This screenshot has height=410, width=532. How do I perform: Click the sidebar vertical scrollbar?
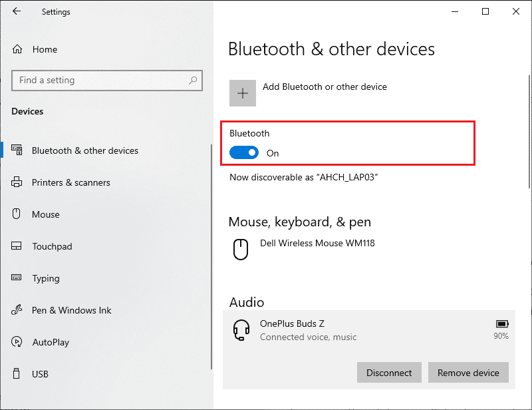coord(211,257)
